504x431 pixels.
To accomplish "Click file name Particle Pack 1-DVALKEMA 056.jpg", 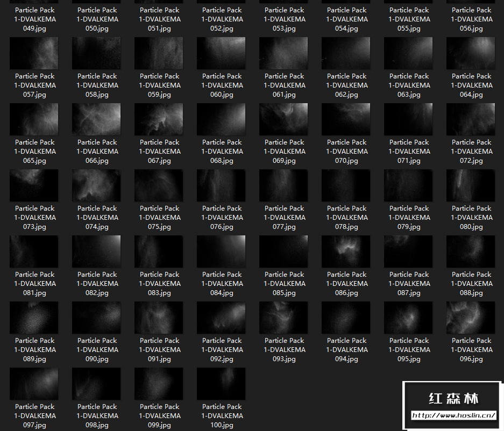I will [471, 19].
